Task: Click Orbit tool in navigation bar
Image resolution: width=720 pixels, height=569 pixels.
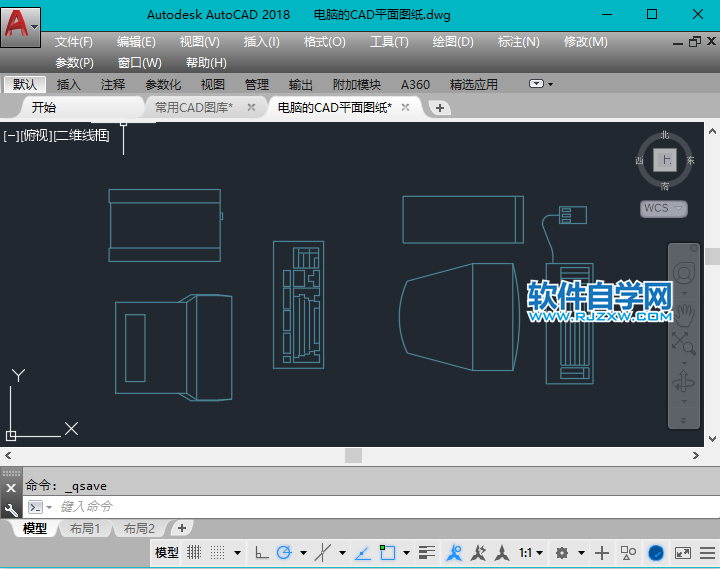Action: [684, 382]
